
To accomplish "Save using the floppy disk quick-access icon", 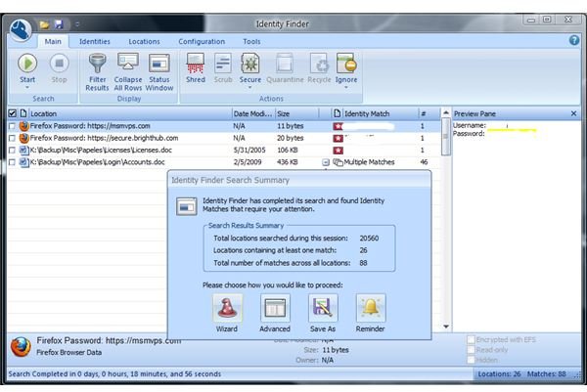I will tap(59, 24).
